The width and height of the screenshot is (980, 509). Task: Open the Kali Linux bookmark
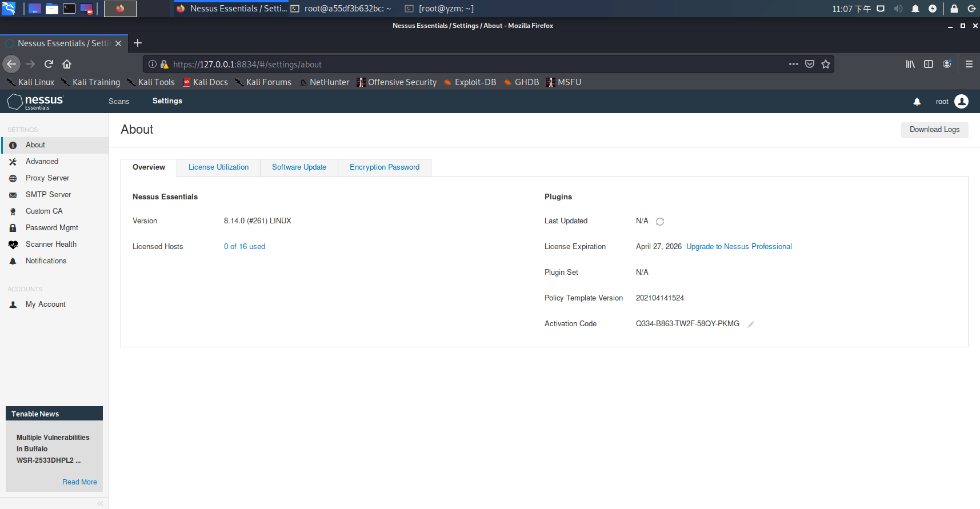coord(30,82)
